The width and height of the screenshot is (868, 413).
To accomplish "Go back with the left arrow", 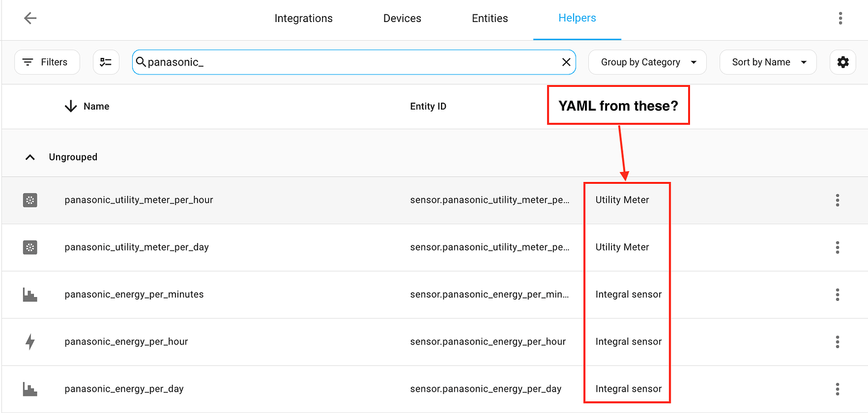I will pos(30,18).
